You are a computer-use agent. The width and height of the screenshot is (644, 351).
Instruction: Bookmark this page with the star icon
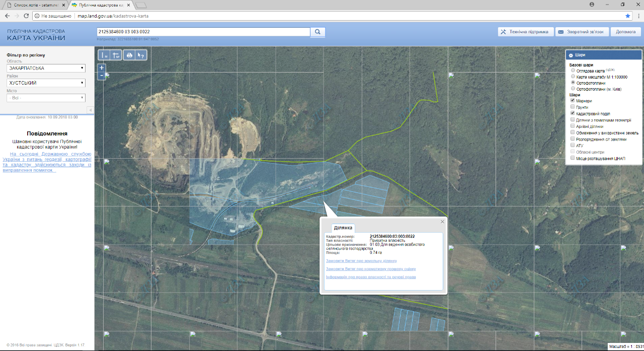(x=628, y=16)
